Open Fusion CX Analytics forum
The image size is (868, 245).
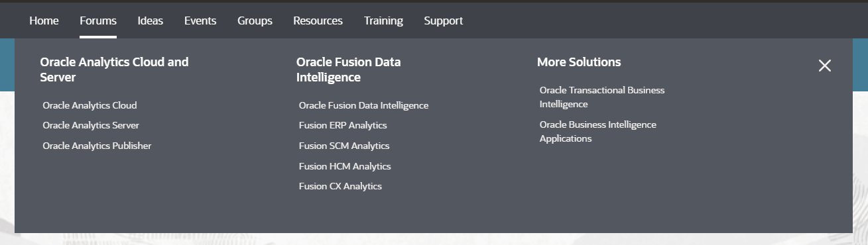(x=340, y=186)
